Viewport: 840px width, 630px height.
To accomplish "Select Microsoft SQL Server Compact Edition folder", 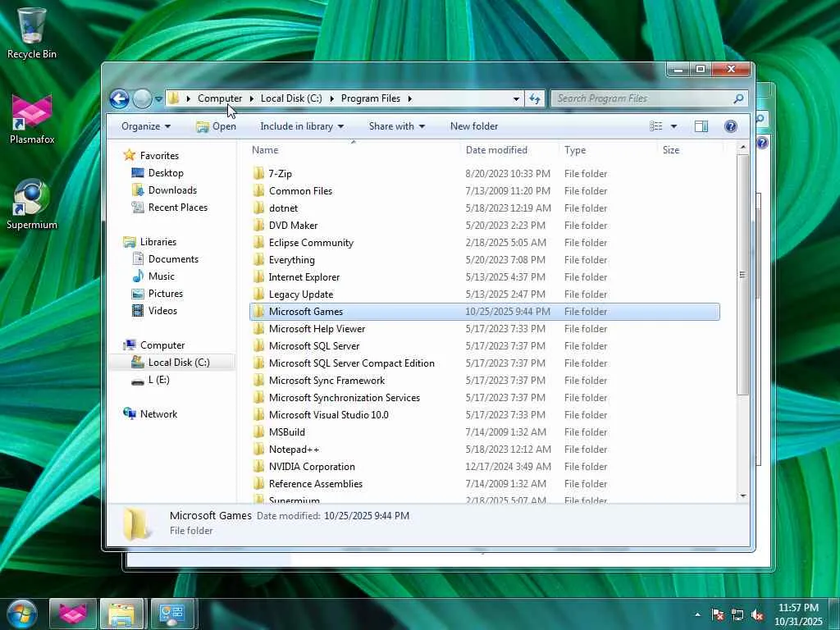I will click(351, 363).
